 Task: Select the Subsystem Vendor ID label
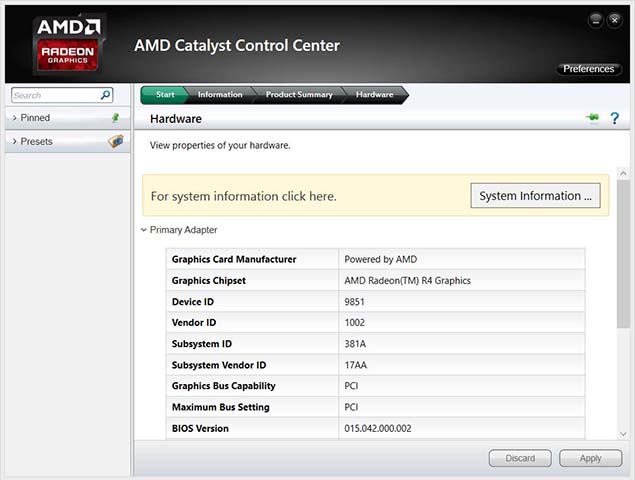point(219,365)
